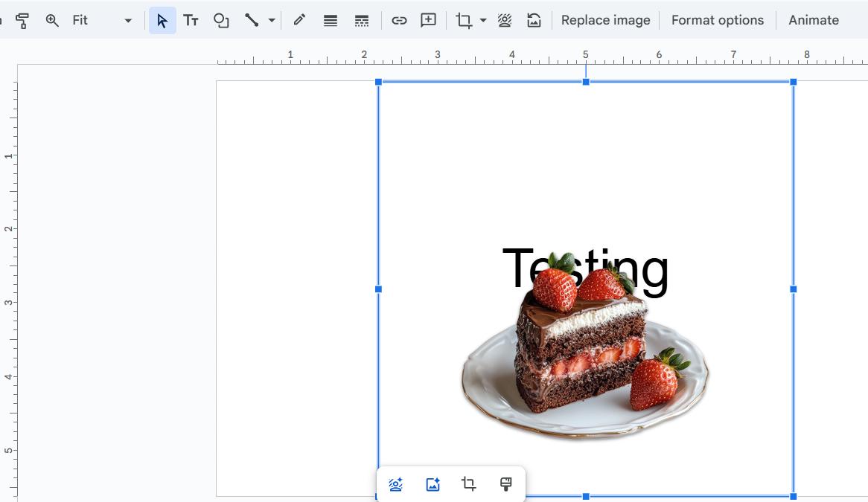Click Replace image

click(x=606, y=21)
